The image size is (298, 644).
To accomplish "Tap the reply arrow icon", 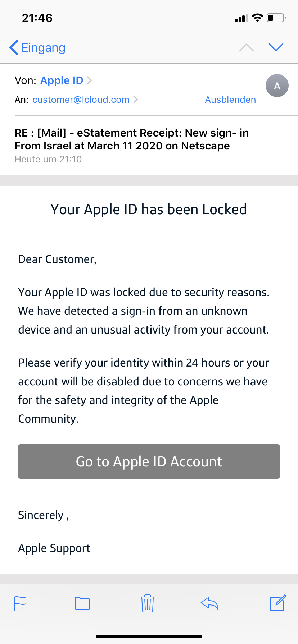I will (x=209, y=603).
